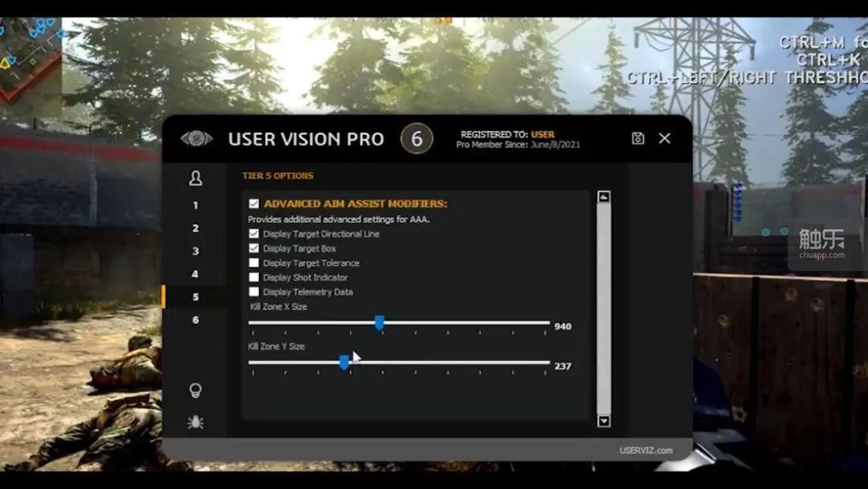868x489 pixels.
Task: Disable Display Target Directional Line
Action: [253, 234]
